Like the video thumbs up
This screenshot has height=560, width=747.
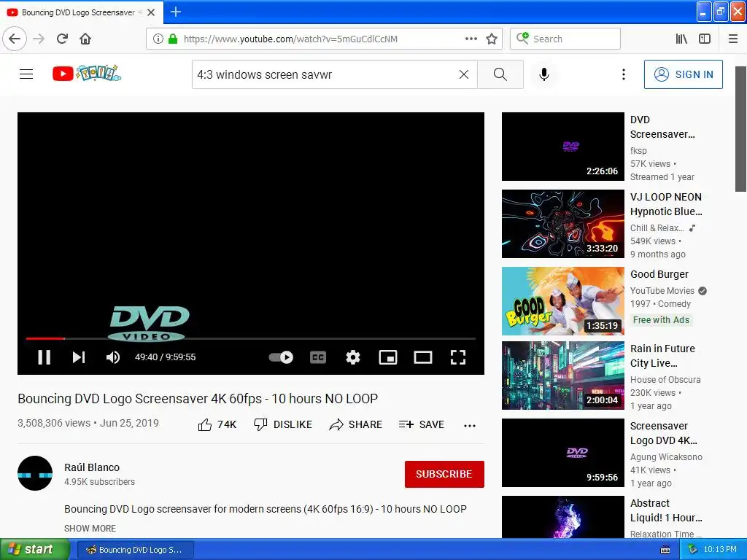coord(217,424)
